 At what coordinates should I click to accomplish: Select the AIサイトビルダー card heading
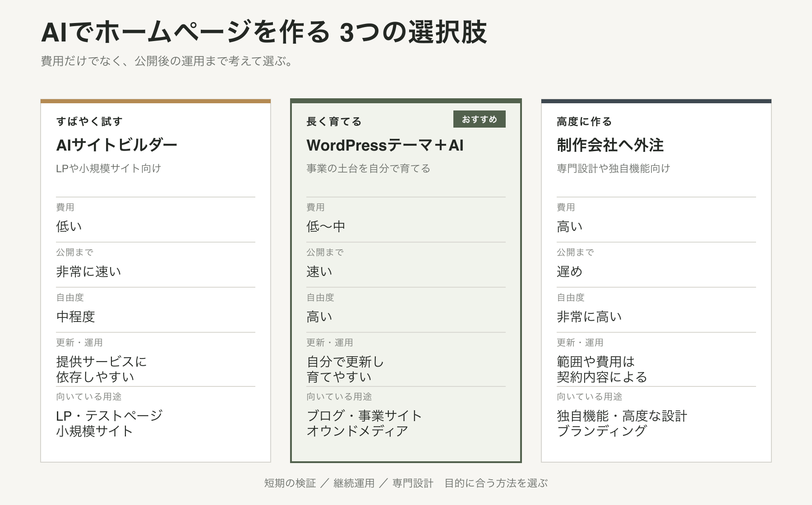pyautogui.click(x=116, y=145)
